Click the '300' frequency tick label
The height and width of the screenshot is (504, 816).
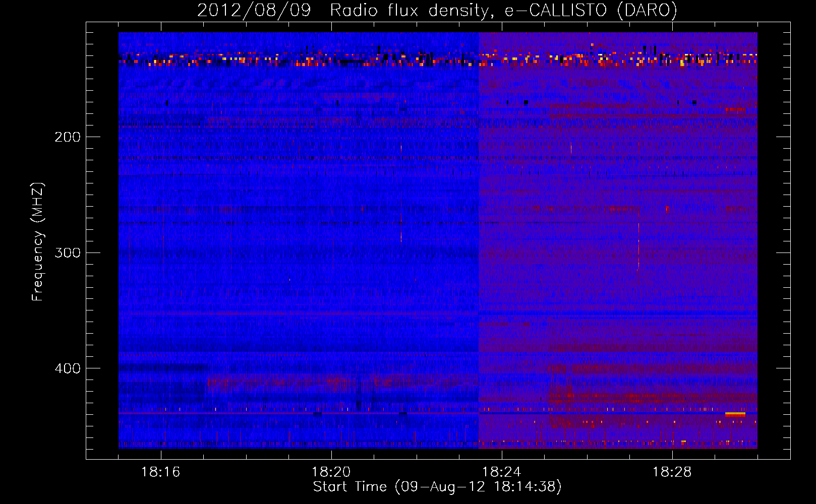pyautogui.click(x=68, y=253)
